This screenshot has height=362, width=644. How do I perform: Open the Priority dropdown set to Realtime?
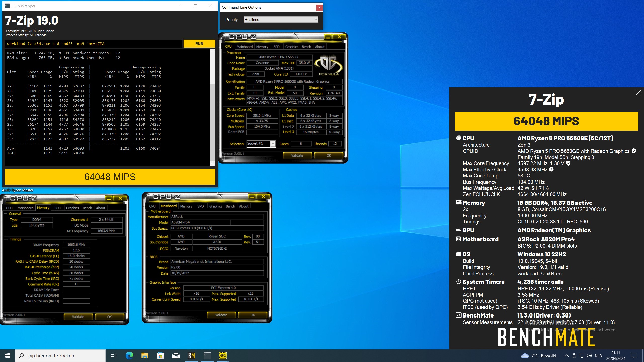pyautogui.click(x=281, y=20)
